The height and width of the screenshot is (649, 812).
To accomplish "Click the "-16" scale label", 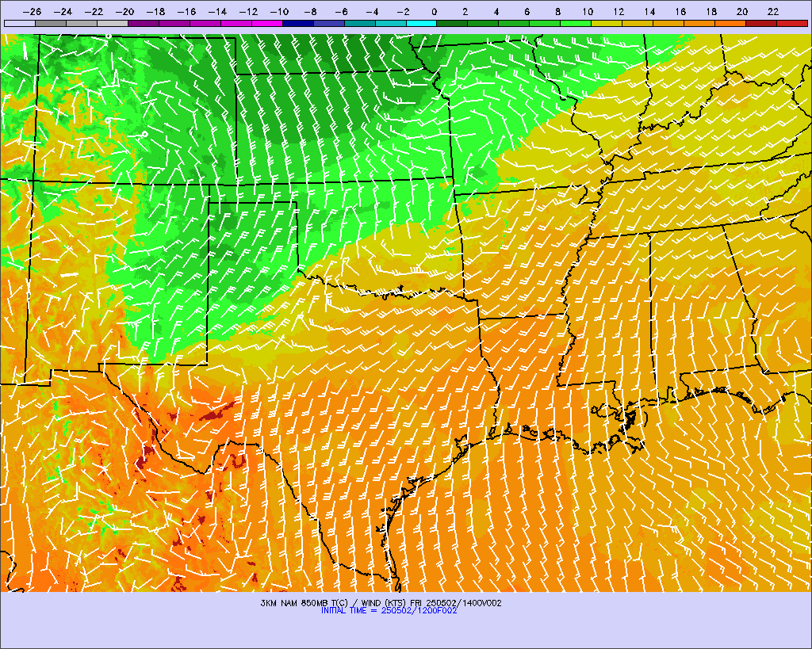I will [187, 11].
